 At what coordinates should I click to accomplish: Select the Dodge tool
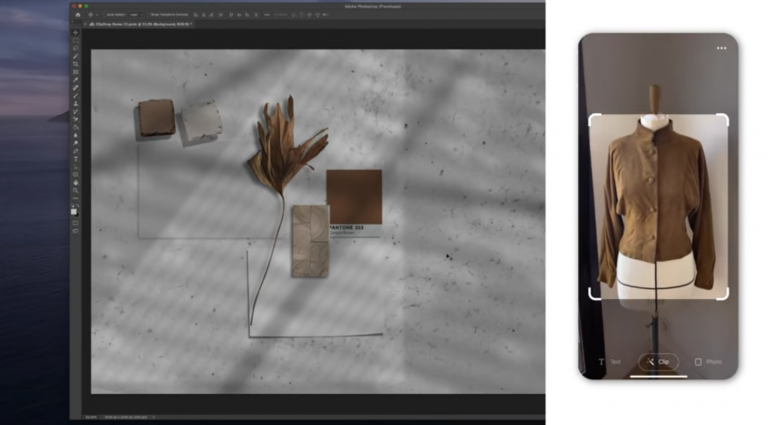pos(75,143)
